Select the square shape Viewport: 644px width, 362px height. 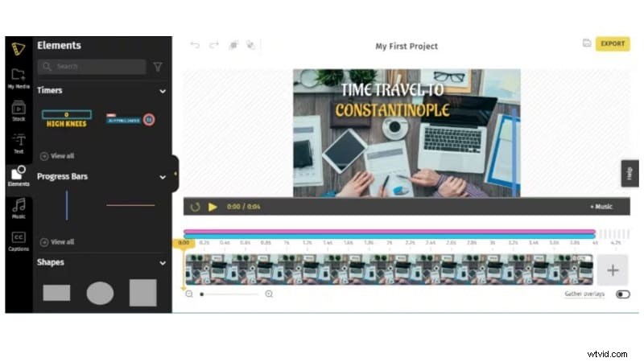143,293
